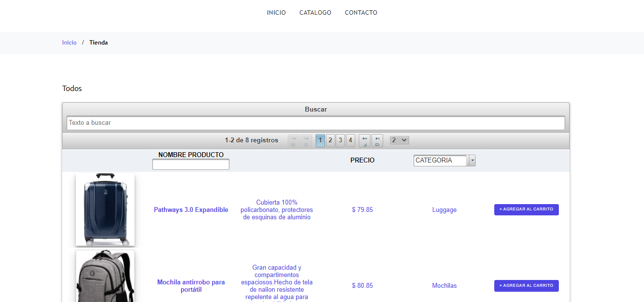Image resolution: width=644 pixels, height=302 pixels.
Task: Click the NOMBRE PRODUCTO column header
Action: [191, 155]
